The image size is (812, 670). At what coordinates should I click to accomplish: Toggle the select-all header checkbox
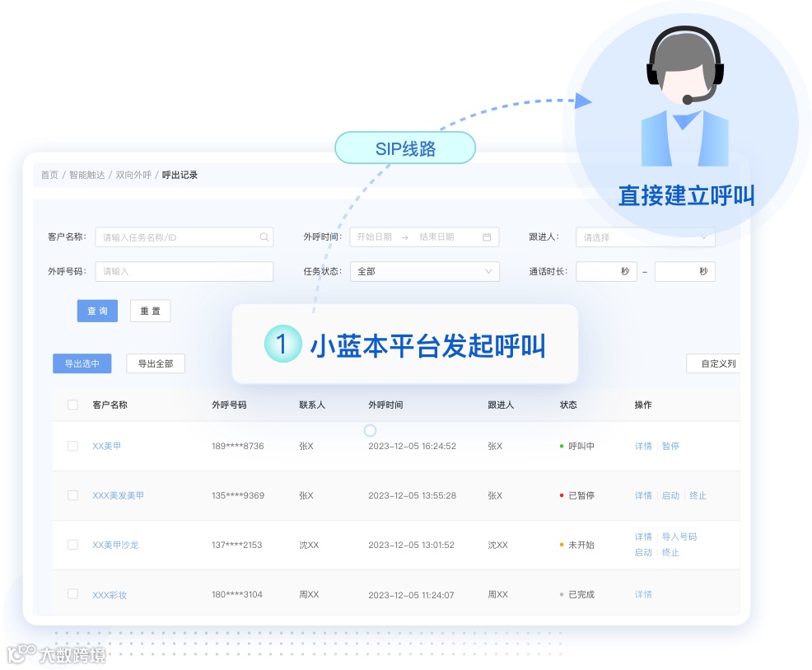point(73,405)
